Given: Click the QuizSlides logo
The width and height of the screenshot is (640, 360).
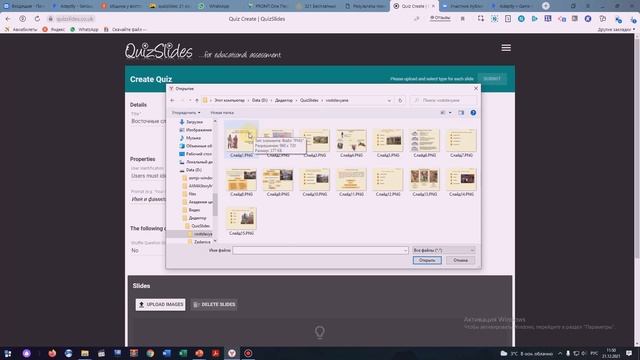Looking at the screenshot, I should [159, 51].
